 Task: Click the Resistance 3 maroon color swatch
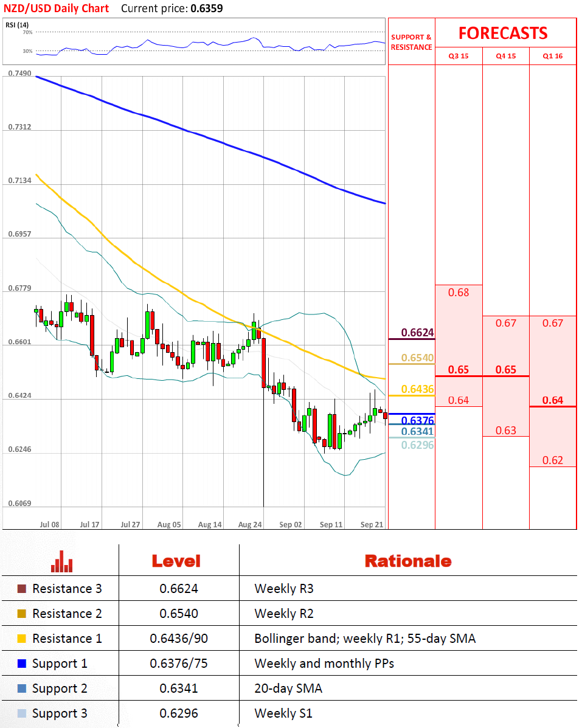(22, 589)
